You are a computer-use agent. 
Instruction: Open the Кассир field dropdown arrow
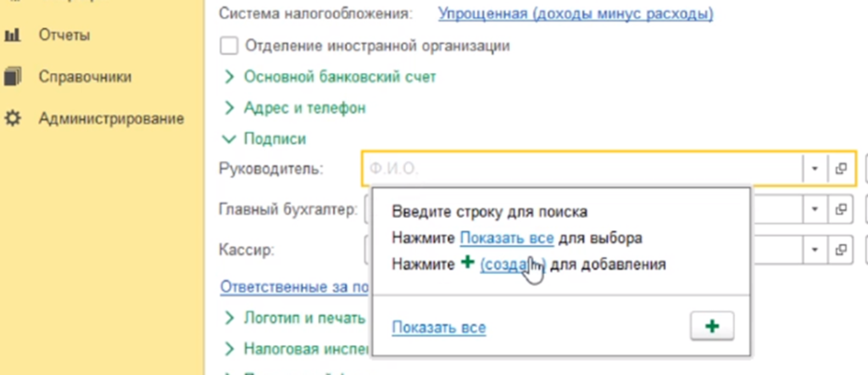pos(814,250)
